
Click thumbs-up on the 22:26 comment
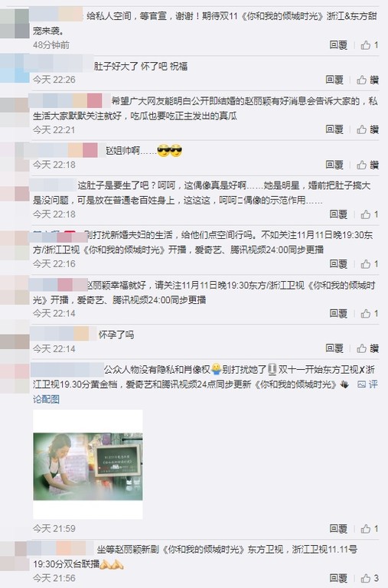tap(367, 80)
